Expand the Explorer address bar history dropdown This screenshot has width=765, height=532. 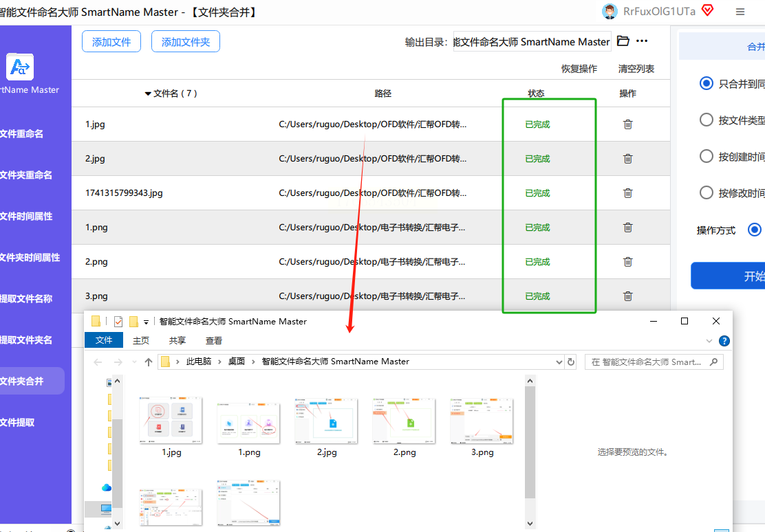coord(559,362)
